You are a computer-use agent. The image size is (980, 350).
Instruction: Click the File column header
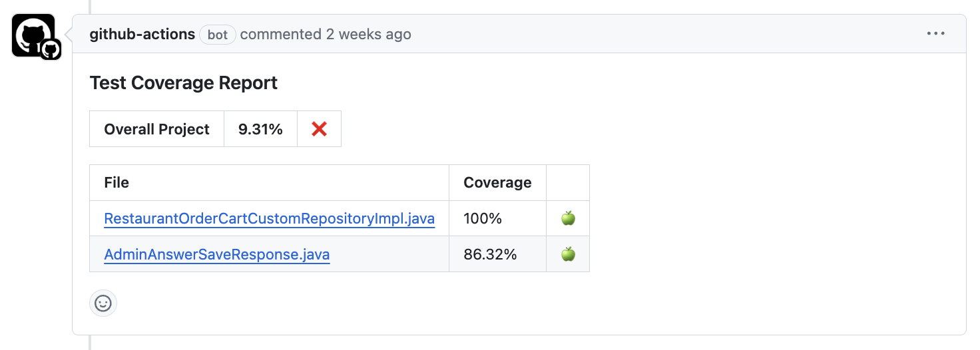tap(117, 182)
